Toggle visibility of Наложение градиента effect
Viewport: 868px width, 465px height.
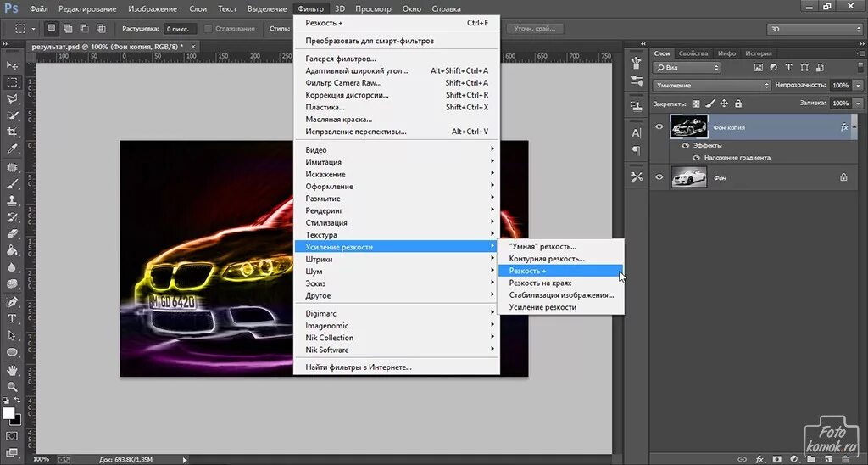tap(697, 158)
